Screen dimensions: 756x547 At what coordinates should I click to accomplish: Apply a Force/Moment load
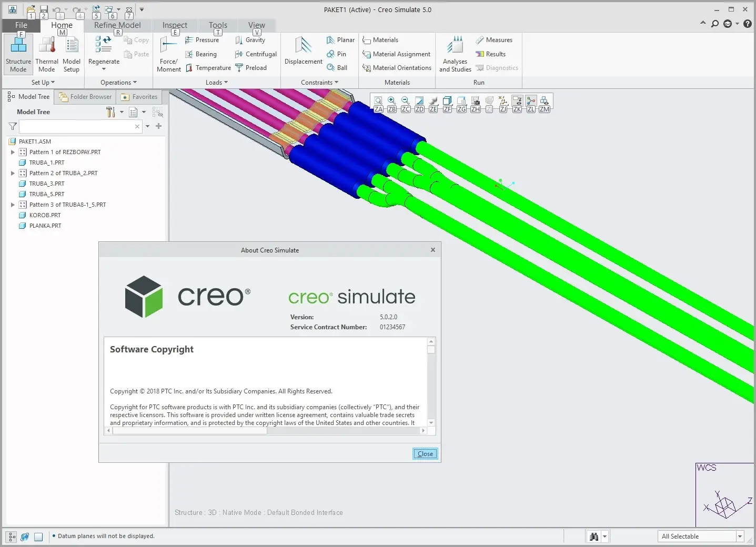coord(169,55)
